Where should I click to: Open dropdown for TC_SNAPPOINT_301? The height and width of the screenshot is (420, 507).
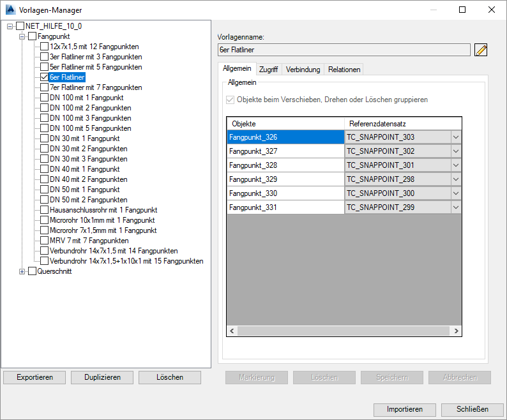click(456, 165)
